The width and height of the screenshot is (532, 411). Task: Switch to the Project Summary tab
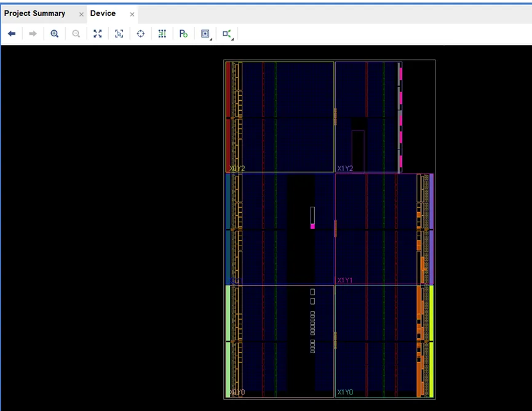[x=34, y=14]
